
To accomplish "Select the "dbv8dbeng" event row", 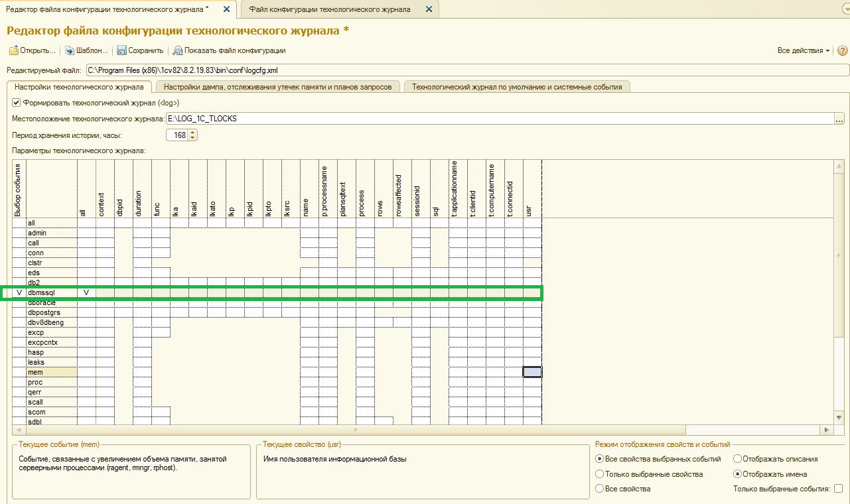I will [x=52, y=322].
